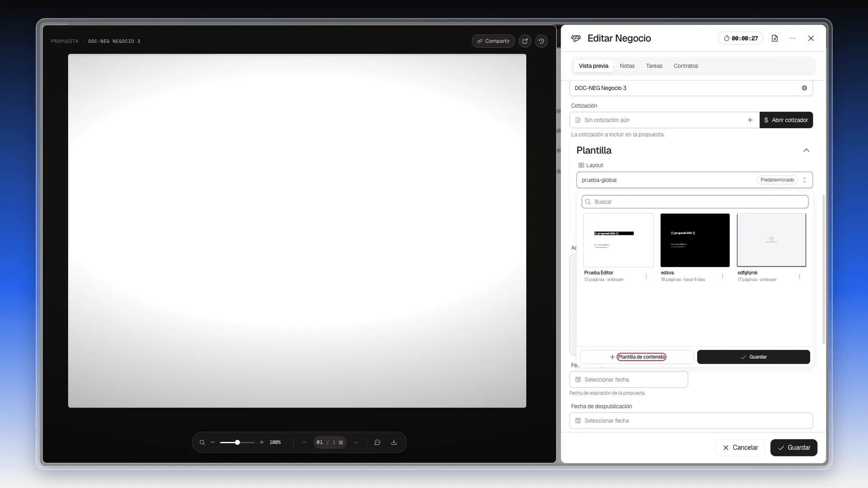Click Guardar in the template picker
868x488 pixels.
753,357
